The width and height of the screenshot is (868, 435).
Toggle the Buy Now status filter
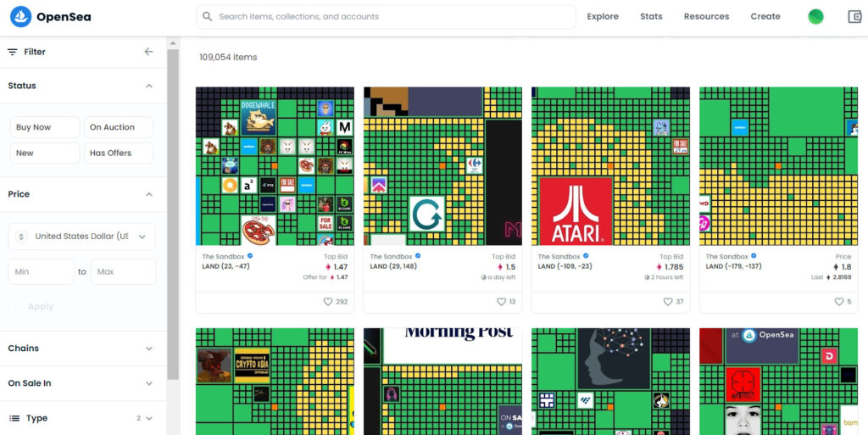point(45,127)
